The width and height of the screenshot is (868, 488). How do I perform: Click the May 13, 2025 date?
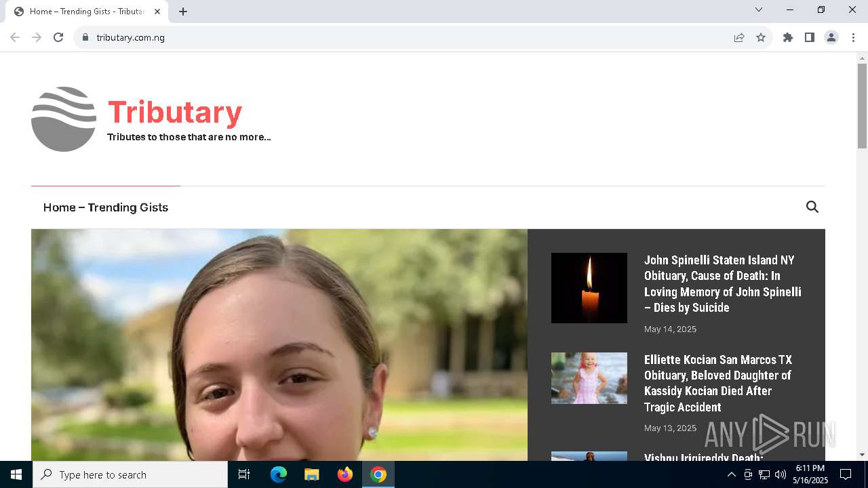[670, 428]
